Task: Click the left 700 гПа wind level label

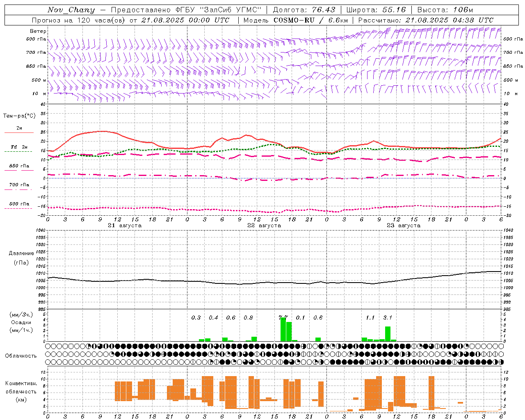Action: (36, 52)
